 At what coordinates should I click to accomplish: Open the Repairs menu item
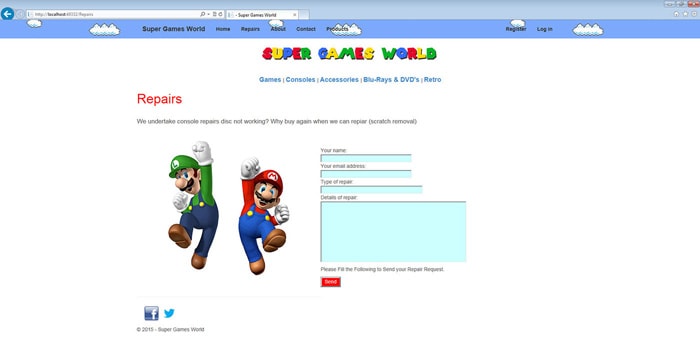tap(250, 29)
